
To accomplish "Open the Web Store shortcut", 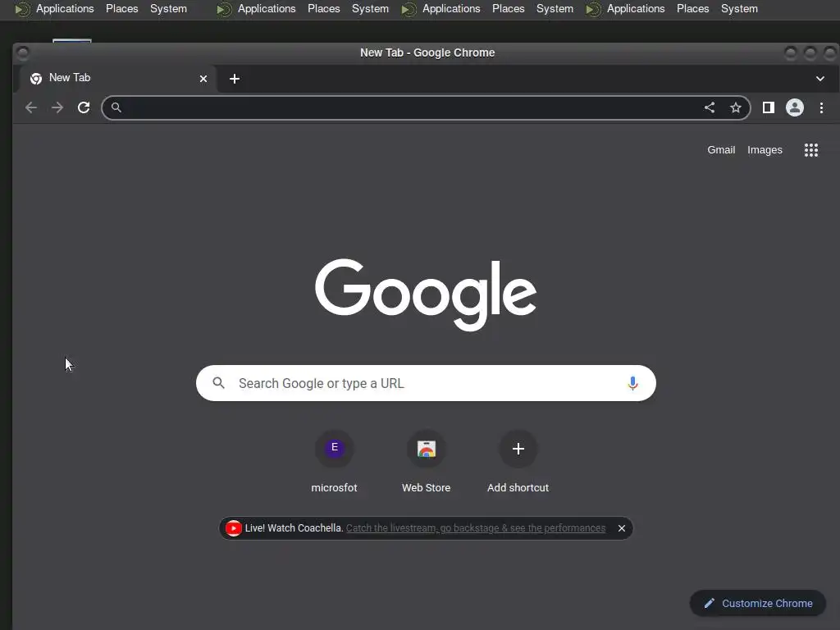I will click(427, 462).
